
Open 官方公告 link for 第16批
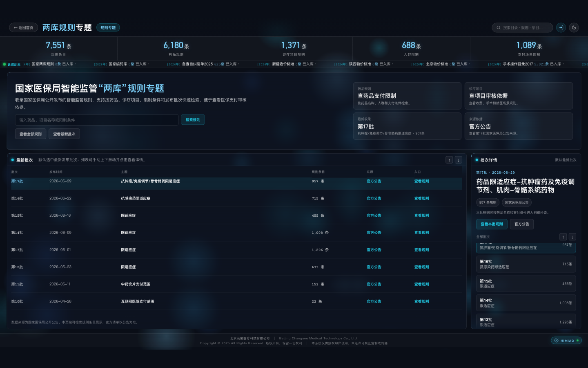(374, 198)
